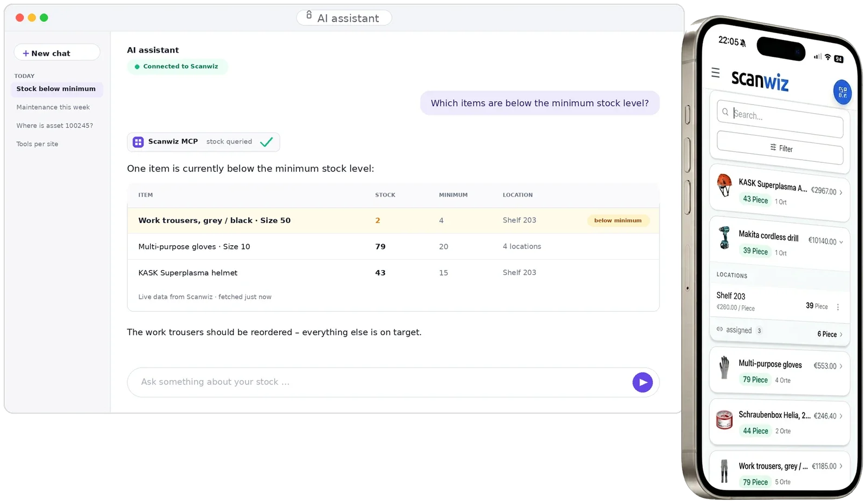Click the LOCATION column header

click(x=517, y=195)
